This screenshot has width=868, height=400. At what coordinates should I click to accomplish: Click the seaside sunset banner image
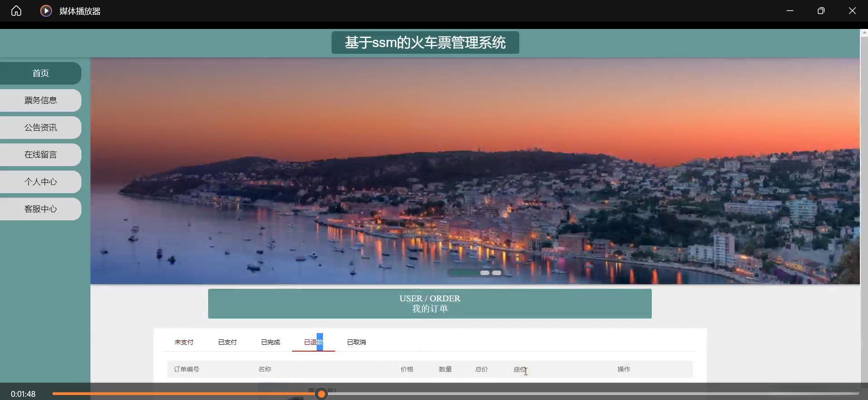click(475, 171)
